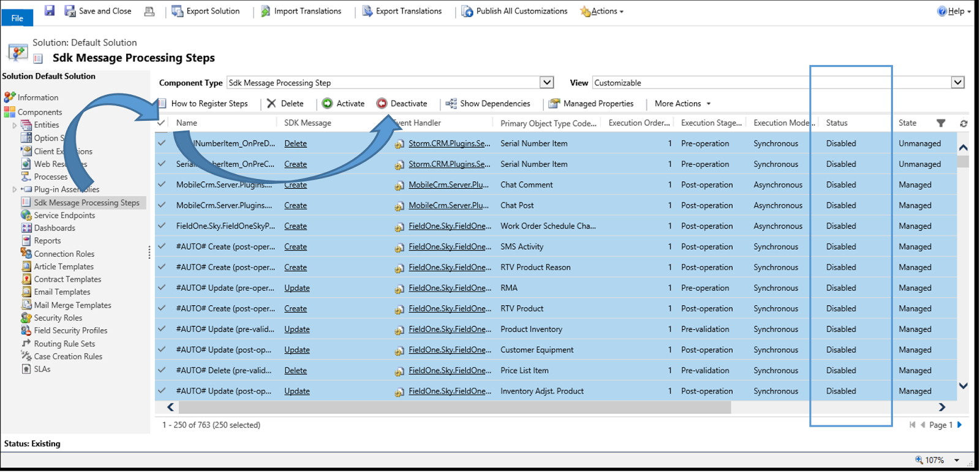
Task: Open the File tab
Action: [17, 18]
